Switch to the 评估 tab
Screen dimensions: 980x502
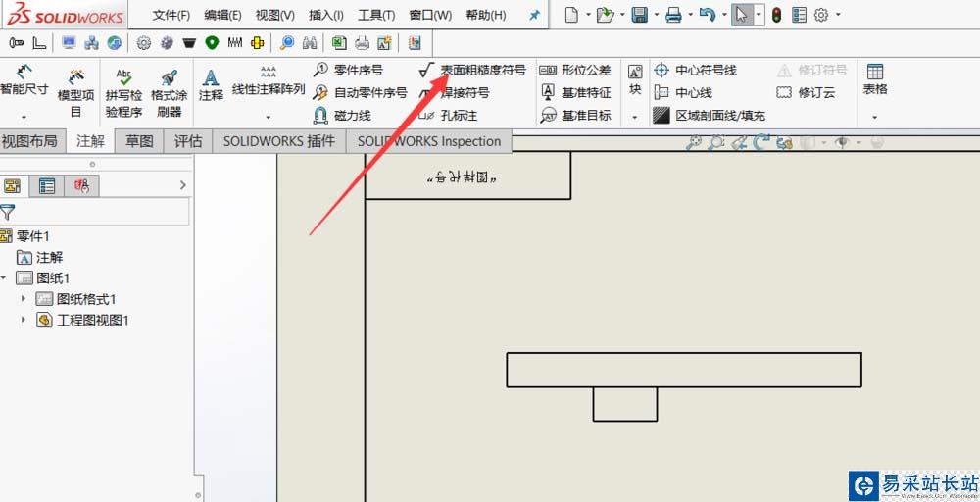(x=188, y=141)
